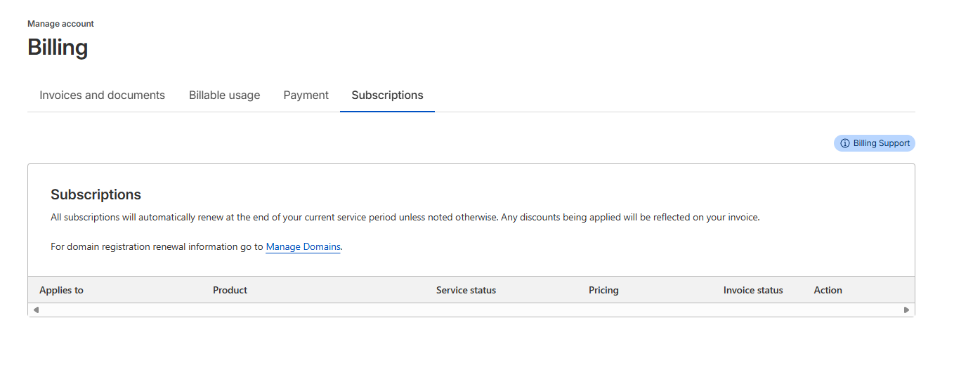The image size is (980, 384).
Task: Click the Product column header
Action: point(230,290)
